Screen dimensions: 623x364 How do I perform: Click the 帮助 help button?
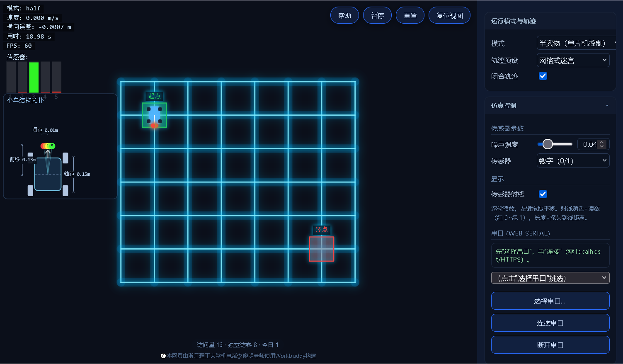tap(344, 15)
